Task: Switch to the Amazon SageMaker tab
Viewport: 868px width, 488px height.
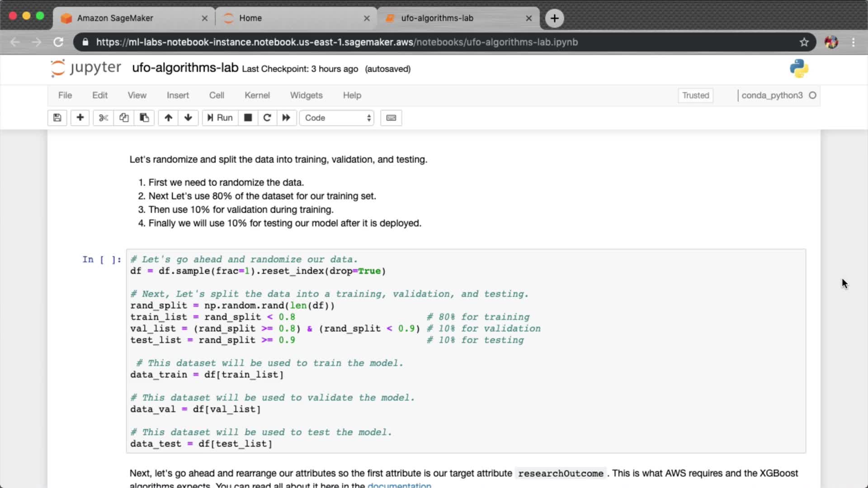Action: [x=115, y=18]
